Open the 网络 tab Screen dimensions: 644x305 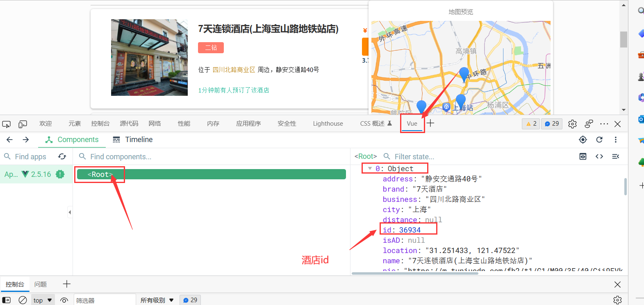point(155,124)
